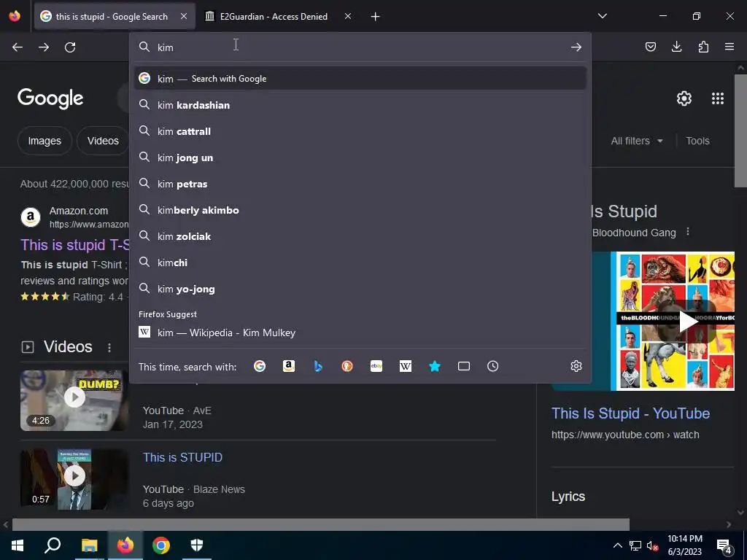Open more options beside Videos heading
The height and width of the screenshot is (560, 747).
pyautogui.click(x=109, y=348)
